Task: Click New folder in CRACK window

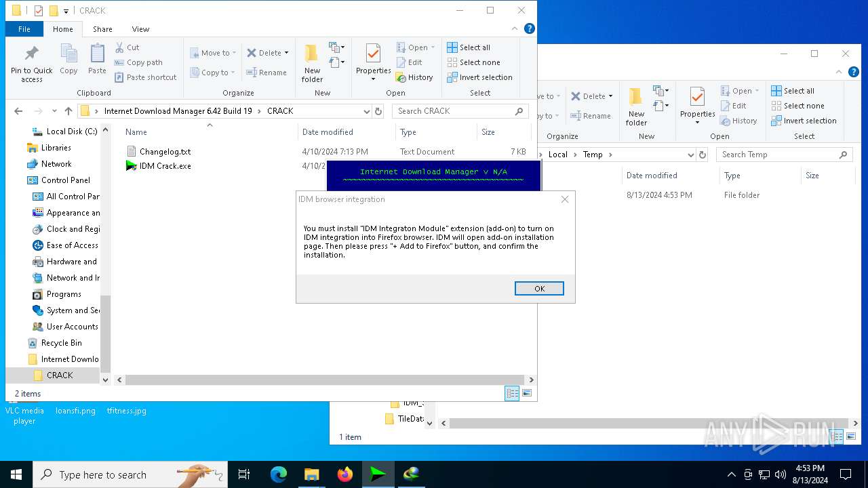Action: (312, 64)
